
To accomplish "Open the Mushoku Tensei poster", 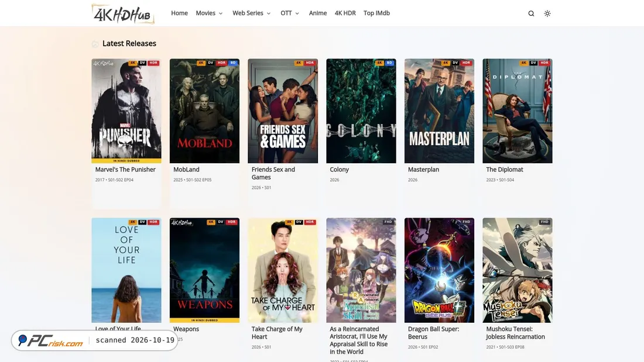I will [x=518, y=270].
